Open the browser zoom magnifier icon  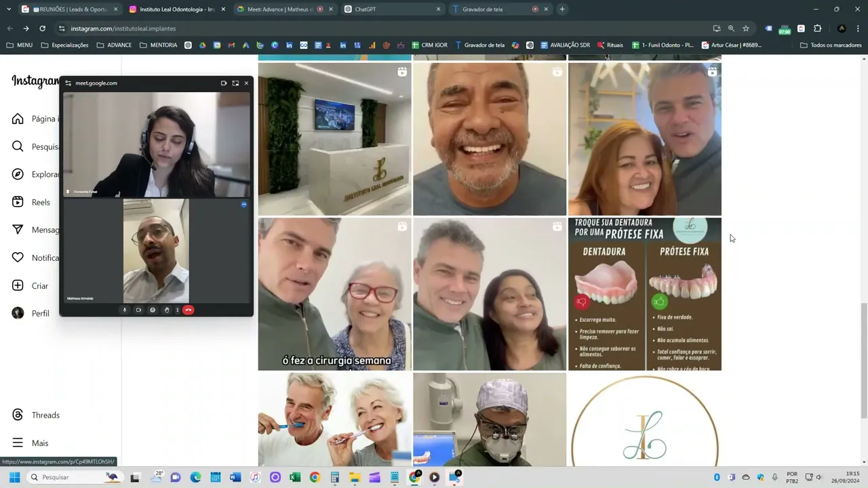pos(731,28)
